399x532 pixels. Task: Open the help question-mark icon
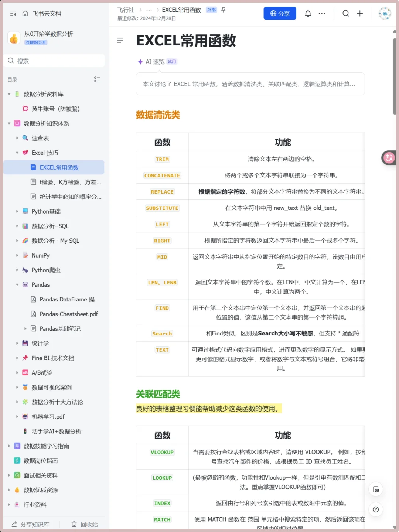(x=376, y=509)
